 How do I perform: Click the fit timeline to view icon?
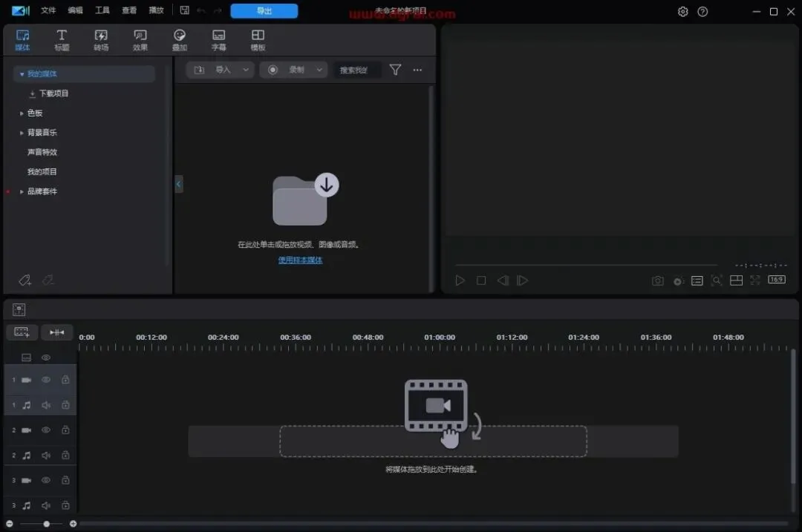click(56, 332)
